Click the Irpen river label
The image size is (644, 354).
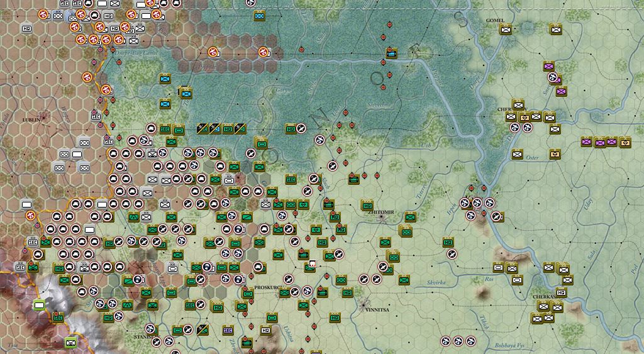452,209
